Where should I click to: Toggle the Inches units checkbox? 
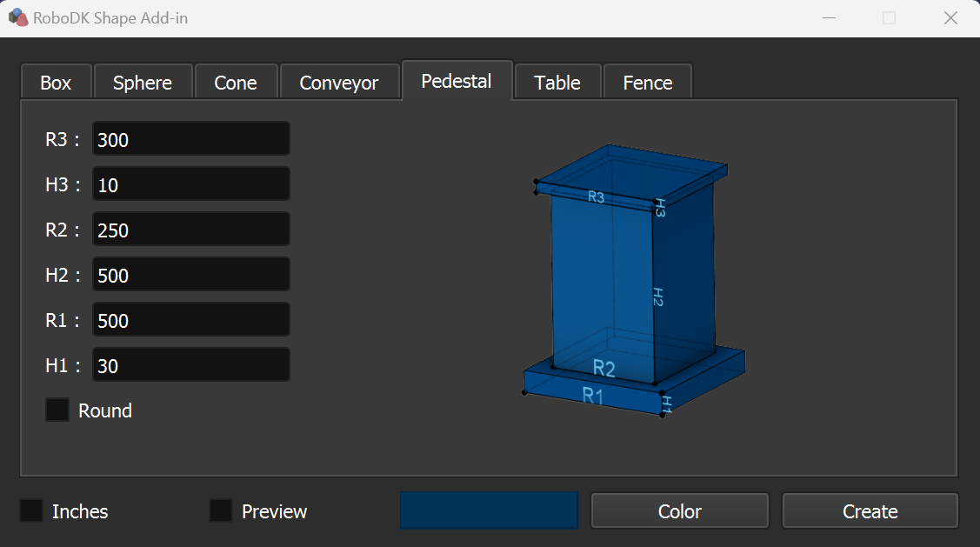click(31, 511)
